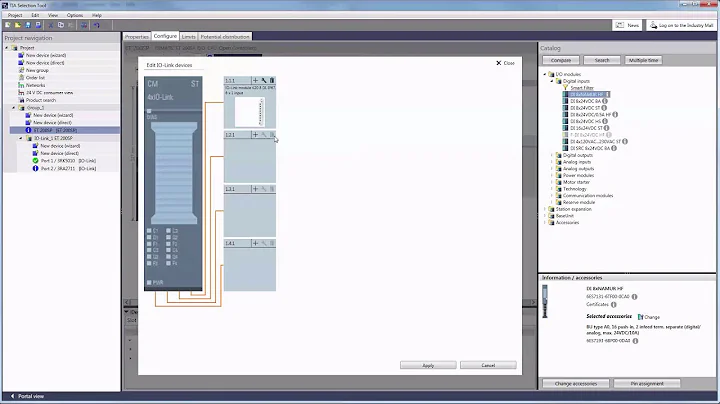Open the Order list item
This screenshot has height=404, width=720.
[x=35, y=78]
